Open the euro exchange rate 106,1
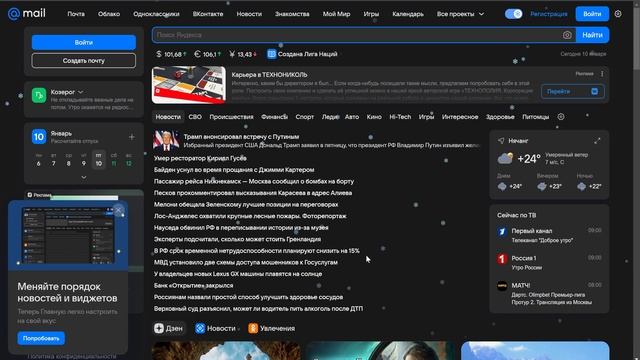 click(x=207, y=54)
